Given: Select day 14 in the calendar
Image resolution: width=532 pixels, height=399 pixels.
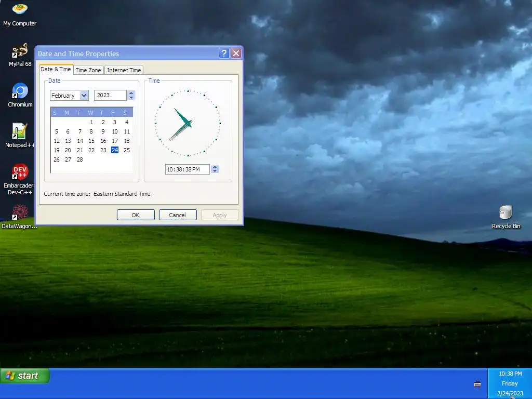Looking at the screenshot, I should [80, 141].
